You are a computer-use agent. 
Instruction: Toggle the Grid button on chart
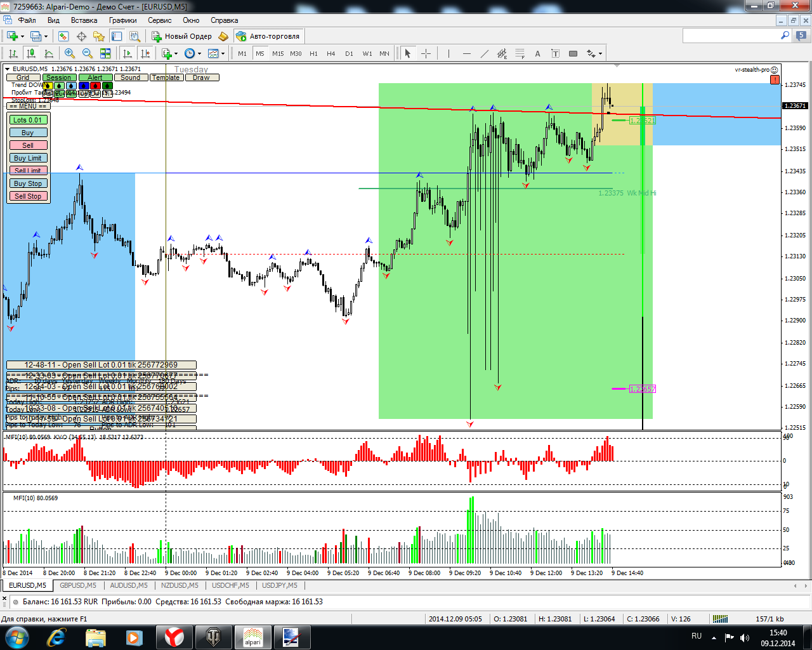click(x=23, y=77)
